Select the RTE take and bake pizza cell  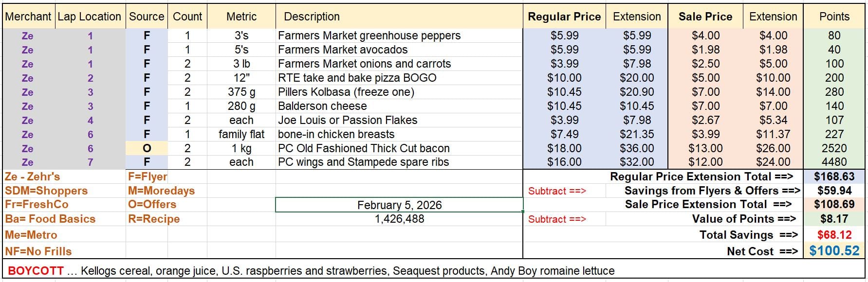(357, 78)
